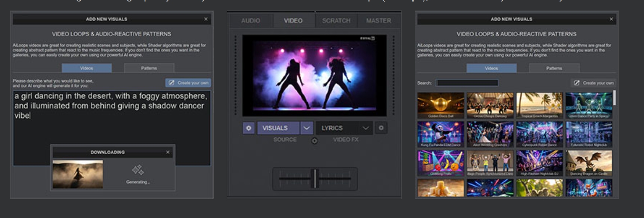Image resolution: width=644 pixels, height=218 pixels.
Task: Select Patterns tab in left visuals panel
Action: pyautogui.click(x=149, y=68)
